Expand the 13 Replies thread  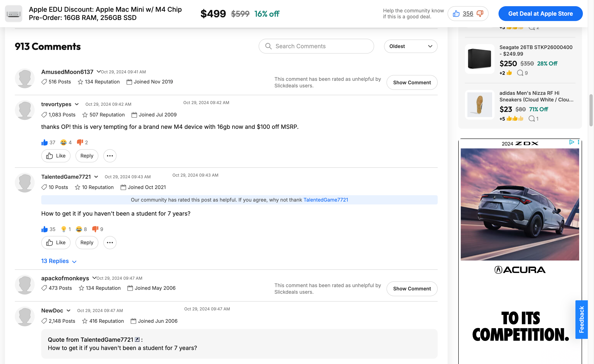click(x=59, y=261)
